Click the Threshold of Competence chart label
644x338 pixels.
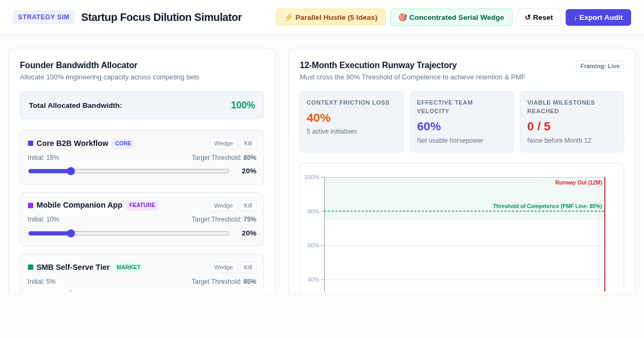pos(547,207)
